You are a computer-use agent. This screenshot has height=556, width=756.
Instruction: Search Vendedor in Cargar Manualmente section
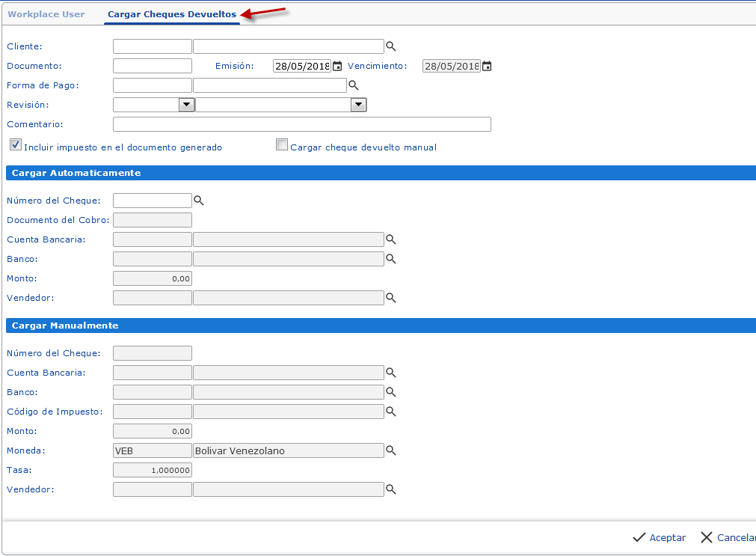[390, 489]
